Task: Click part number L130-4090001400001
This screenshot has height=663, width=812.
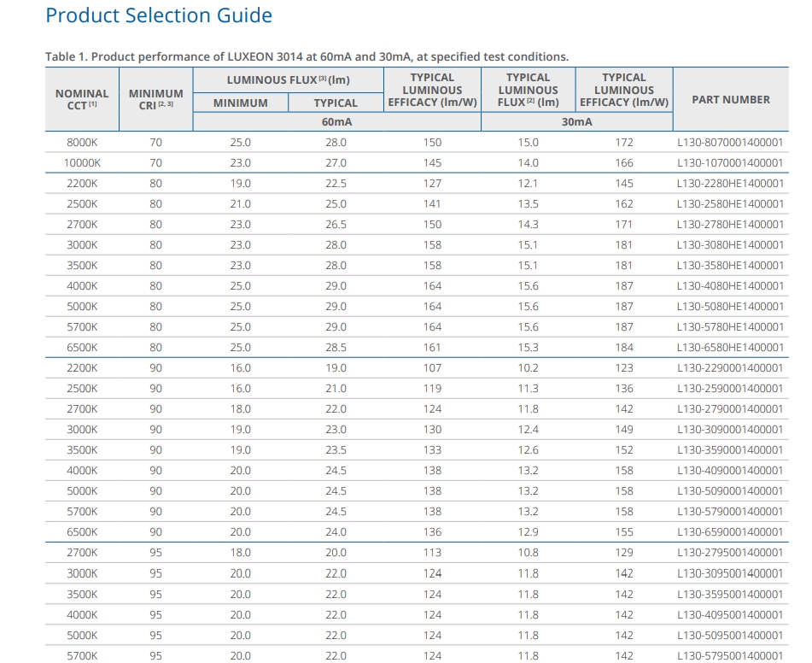Action: [730, 471]
